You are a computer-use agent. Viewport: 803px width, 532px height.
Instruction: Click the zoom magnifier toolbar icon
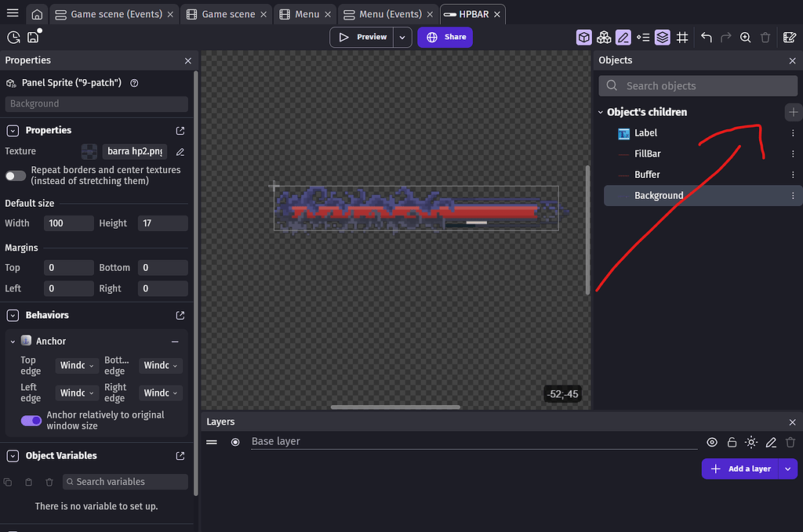click(x=745, y=37)
